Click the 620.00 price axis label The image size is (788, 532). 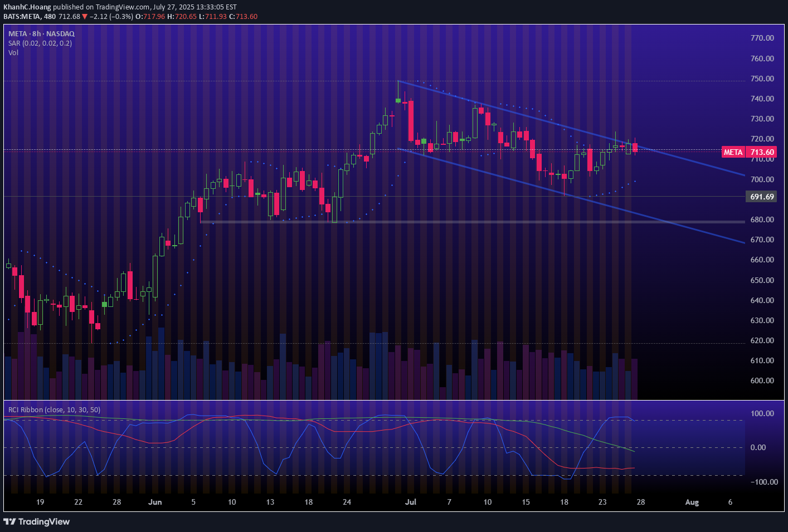coord(762,340)
